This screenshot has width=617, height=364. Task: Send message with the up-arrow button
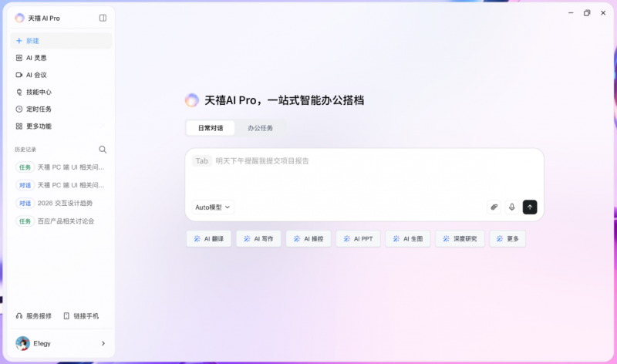click(x=530, y=207)
